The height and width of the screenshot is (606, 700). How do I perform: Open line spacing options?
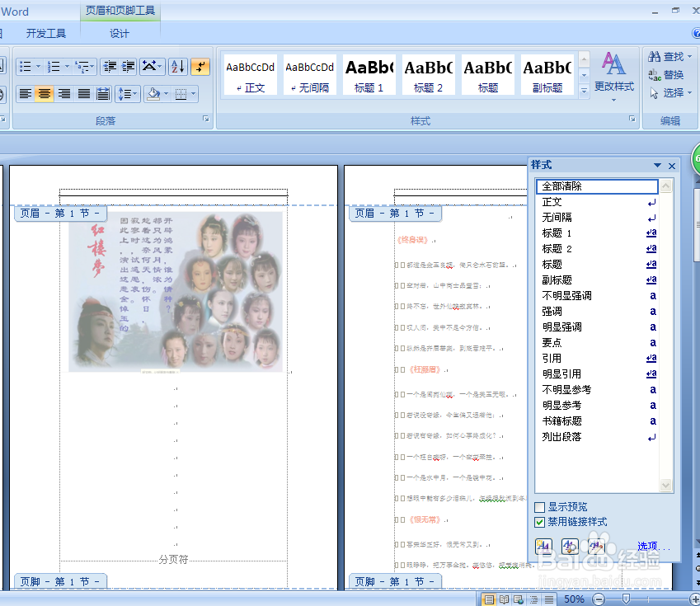[127, 94]
